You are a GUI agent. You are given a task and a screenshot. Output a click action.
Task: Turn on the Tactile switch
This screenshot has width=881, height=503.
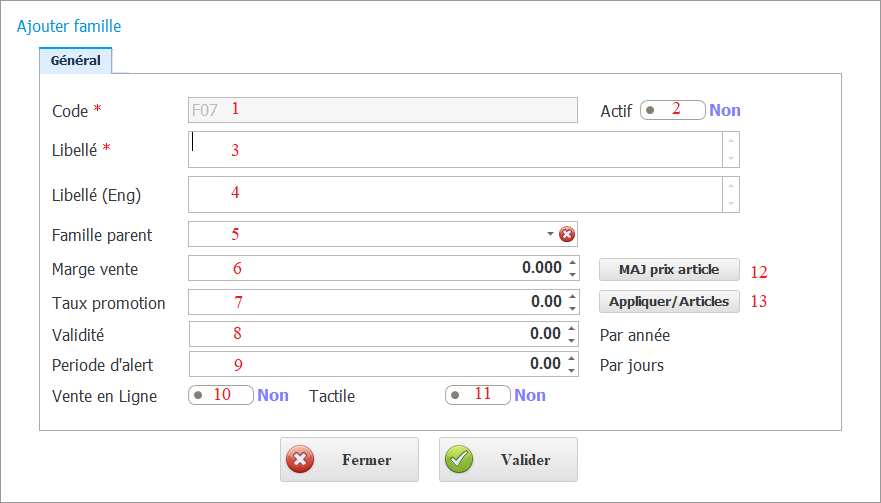[477, 395]
